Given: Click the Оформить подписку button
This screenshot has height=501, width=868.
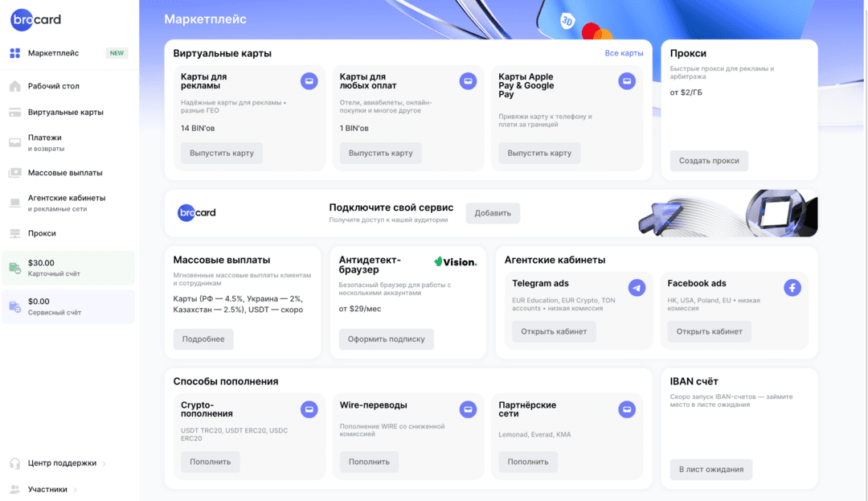Looking at the screenshot, I should 387,339.
